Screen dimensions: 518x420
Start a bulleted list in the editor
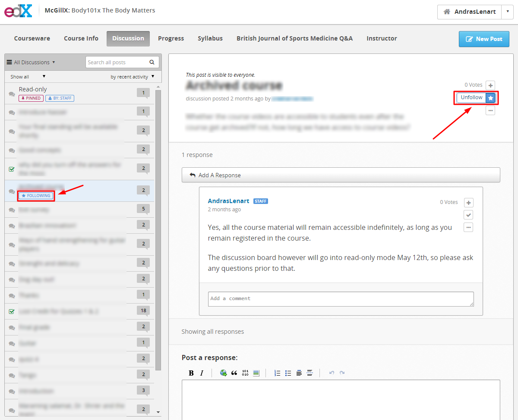coord(288,373)
